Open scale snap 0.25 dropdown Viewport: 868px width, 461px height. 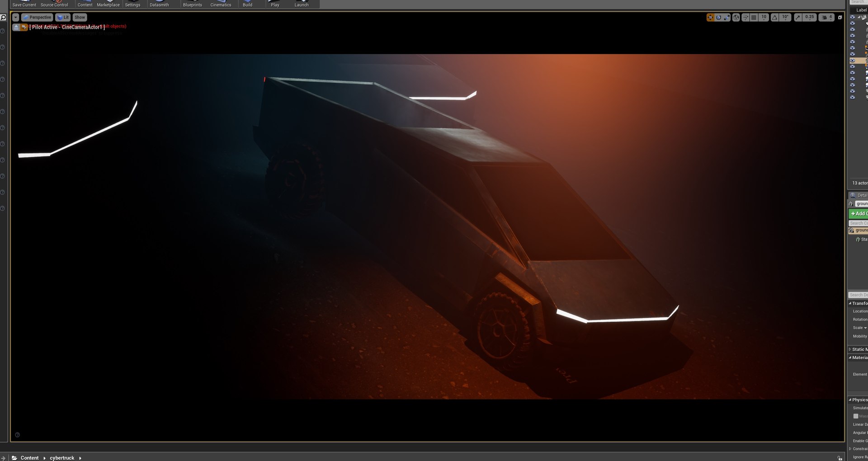click(809, 18)
